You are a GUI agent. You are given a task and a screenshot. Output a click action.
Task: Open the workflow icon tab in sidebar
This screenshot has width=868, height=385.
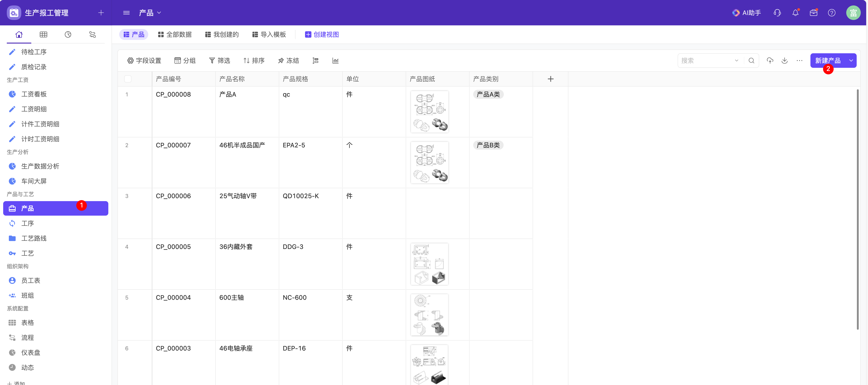[x=92, y=34]
